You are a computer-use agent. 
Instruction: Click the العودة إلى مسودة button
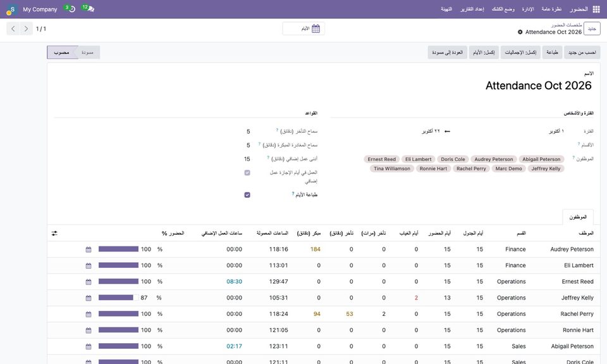click(448, 52)
